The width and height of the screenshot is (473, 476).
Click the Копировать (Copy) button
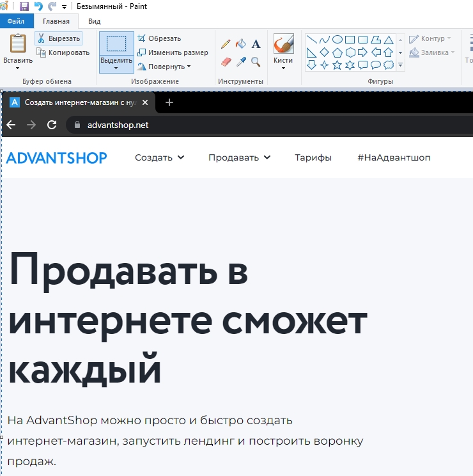pos(63,52)
